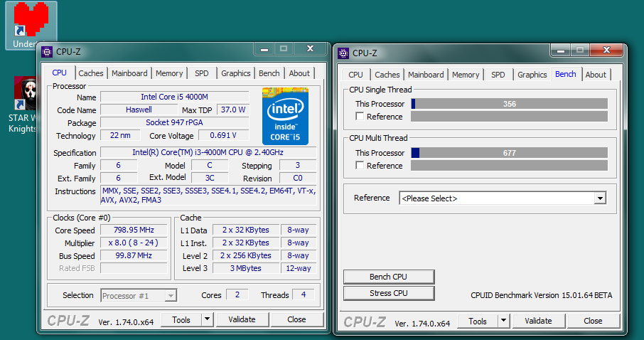The height and width of the screenshot is (340, 644).
Task: Click the Level 3 12-way associativity value
Action: point(299,268)
